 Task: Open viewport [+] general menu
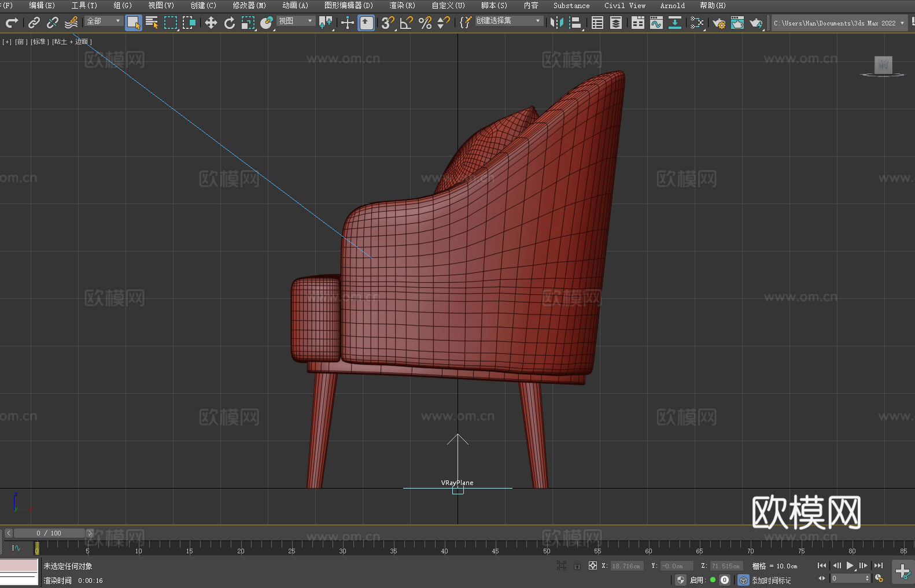7,42
